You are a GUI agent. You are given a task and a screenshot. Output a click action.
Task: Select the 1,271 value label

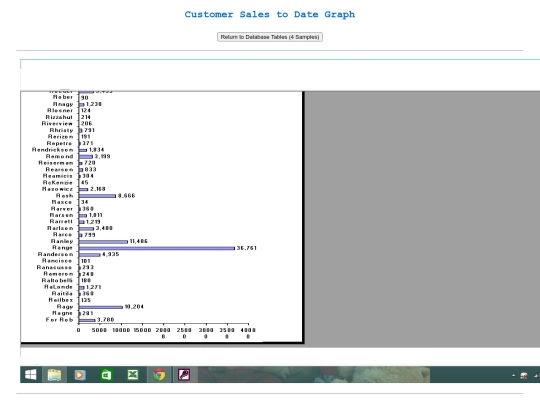pos(93,287)
